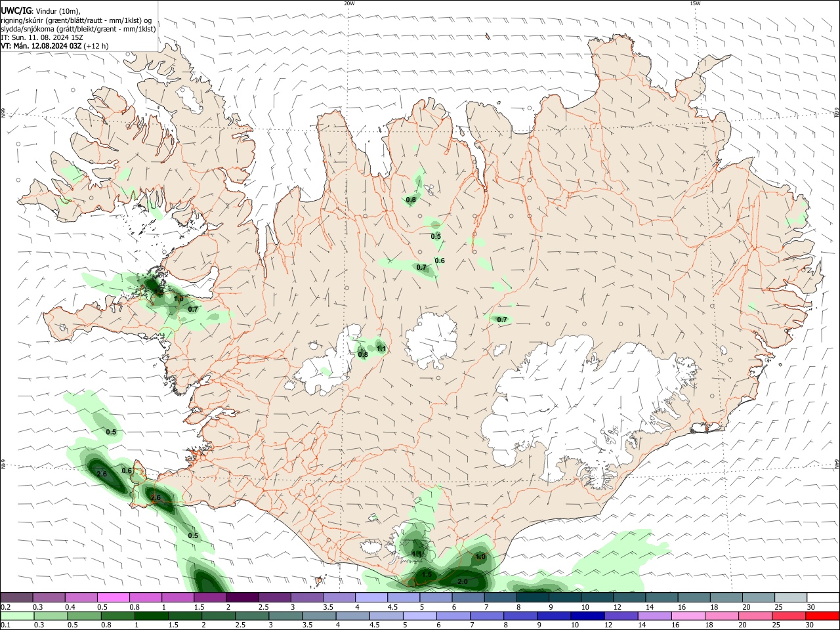Click the 2.0 rain value on south coast
The width and height of the screenshot is (840, 630).
tap(463, 581)
